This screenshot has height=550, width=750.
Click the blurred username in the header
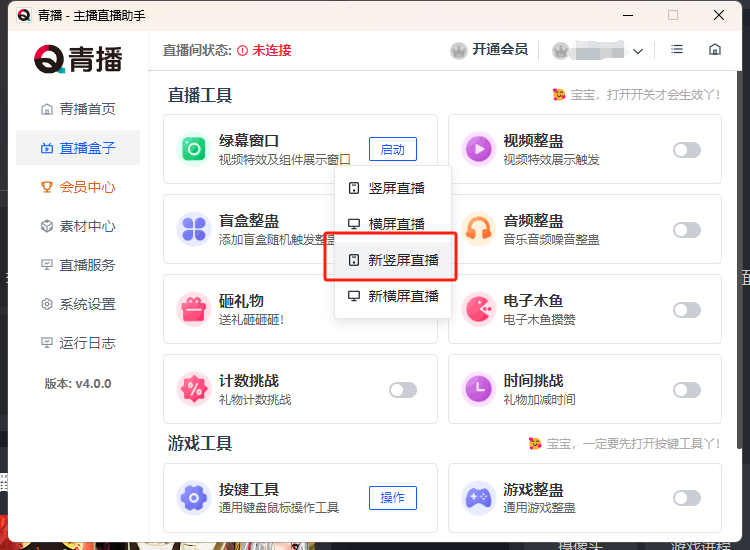[x=600, y=50]
